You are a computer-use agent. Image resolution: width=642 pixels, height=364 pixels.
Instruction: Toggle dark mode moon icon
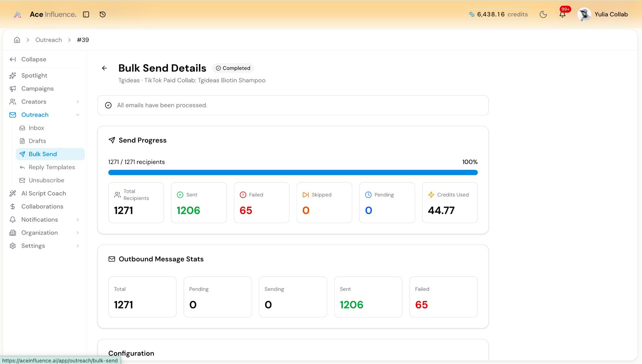coord(543,14)
